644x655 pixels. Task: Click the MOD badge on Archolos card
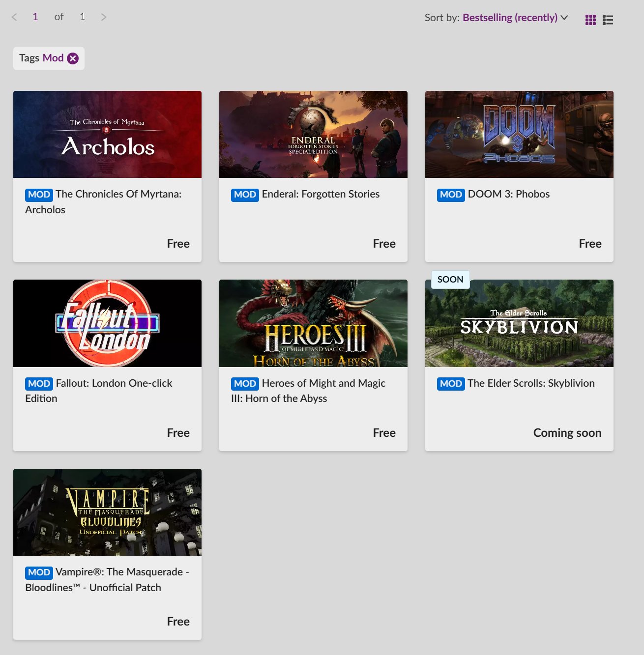coord(39,195)
